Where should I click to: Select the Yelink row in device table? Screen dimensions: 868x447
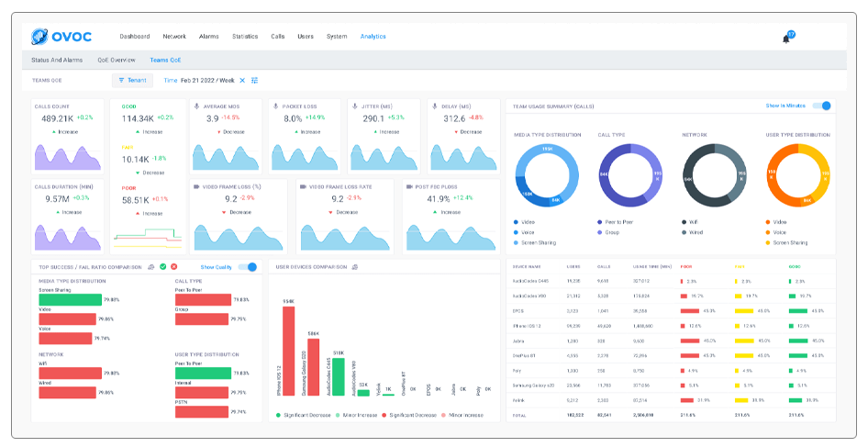pyautogui.click(x=671, y=400)
